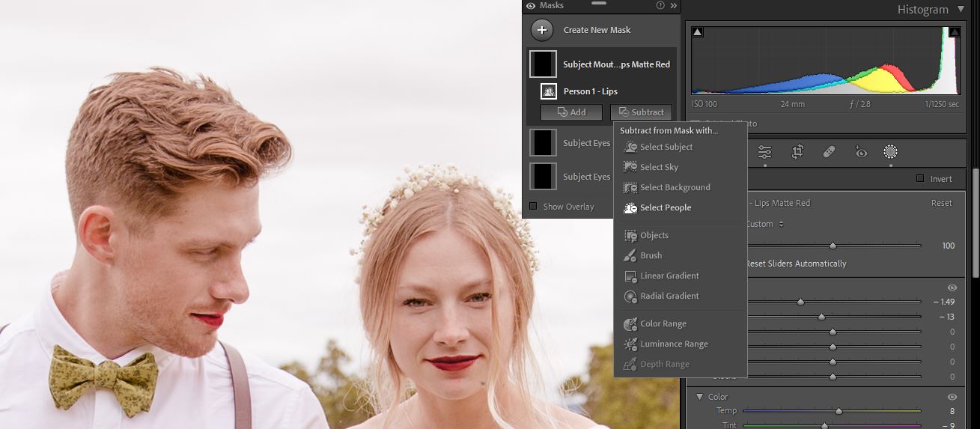Click the Edit sliders tool icon

coord(764,152)
